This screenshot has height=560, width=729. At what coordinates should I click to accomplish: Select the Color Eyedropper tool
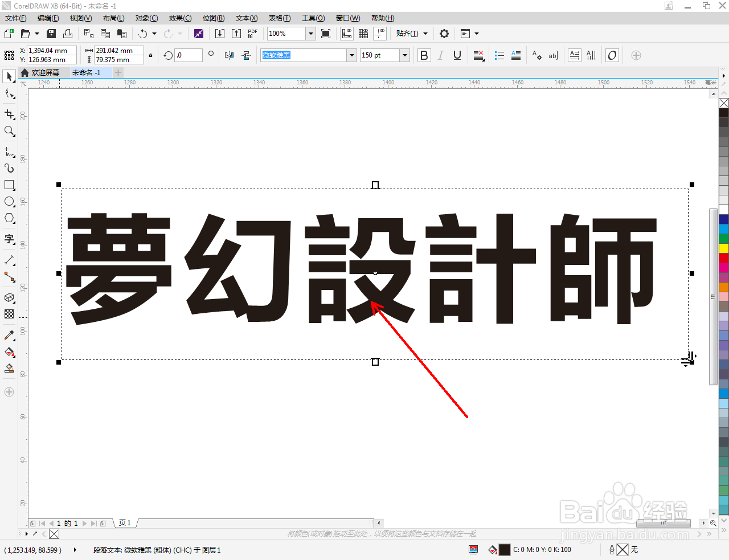point(9,336)
